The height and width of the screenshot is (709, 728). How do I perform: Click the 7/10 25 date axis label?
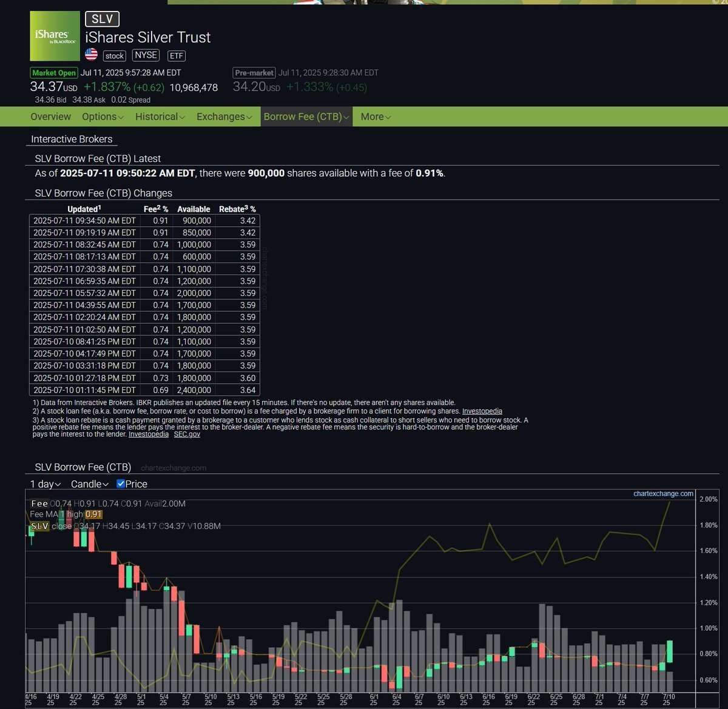pyautogui.click(x=667, y=701)
